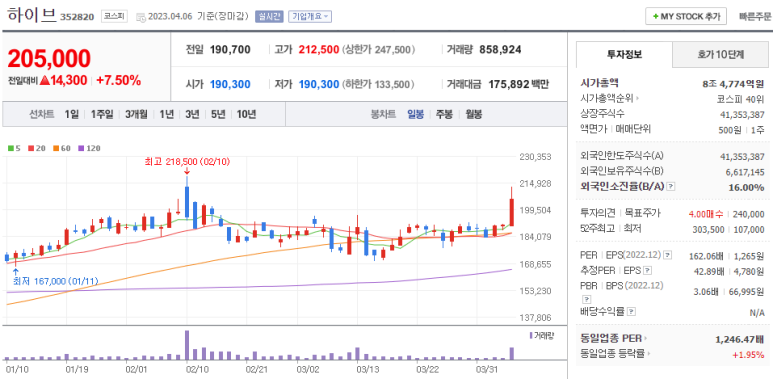Viewport: 773px width, 379px height.
Task: Click 동일업종 PER value 1,246.47배
Action: (x=740, y=339)
